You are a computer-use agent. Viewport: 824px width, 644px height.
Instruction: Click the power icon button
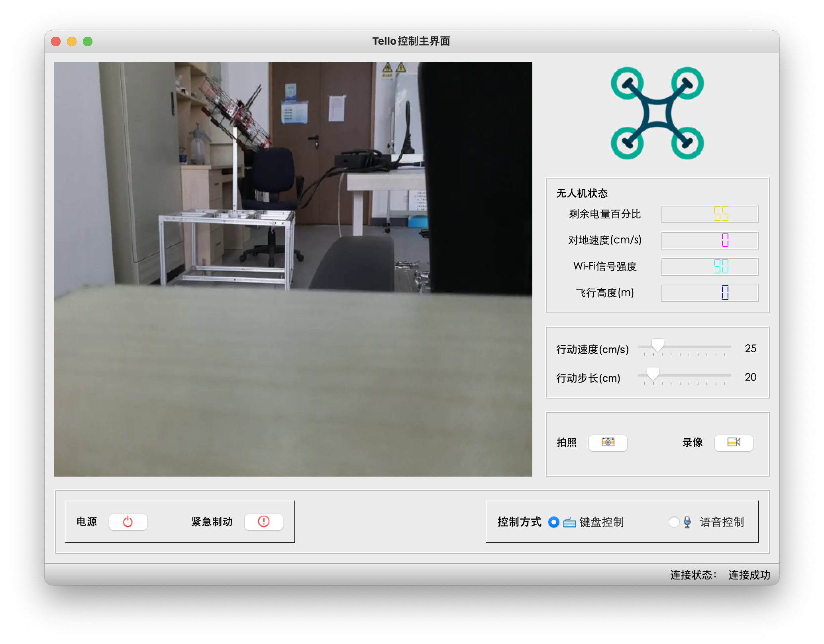tap(128, 522)
